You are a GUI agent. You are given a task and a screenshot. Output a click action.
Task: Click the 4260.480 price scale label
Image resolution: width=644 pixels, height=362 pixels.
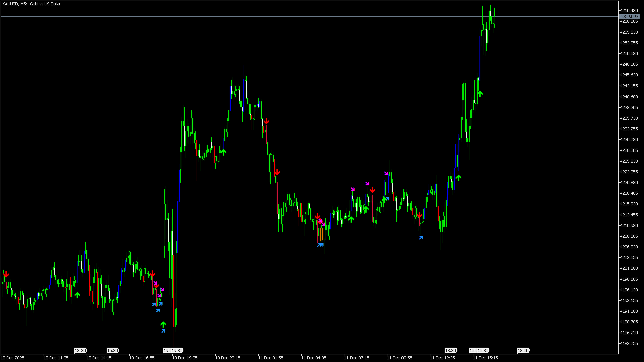(x=629, y=11)
